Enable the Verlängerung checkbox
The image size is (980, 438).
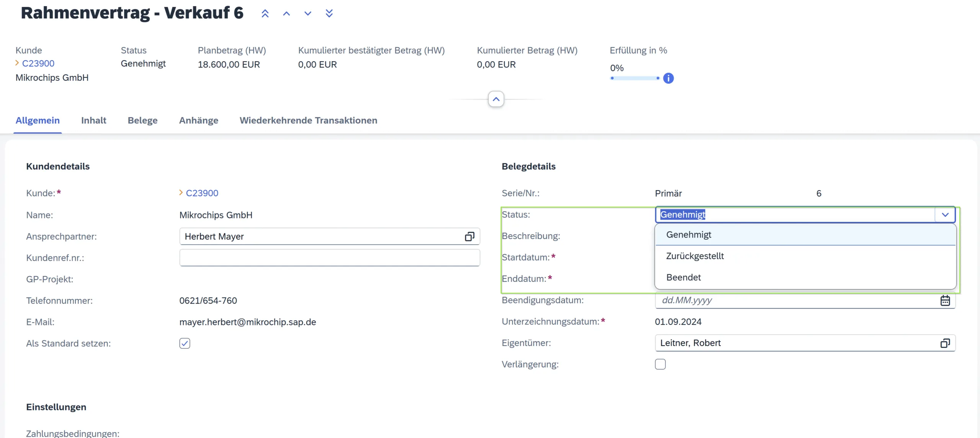(x=660, y=364)
